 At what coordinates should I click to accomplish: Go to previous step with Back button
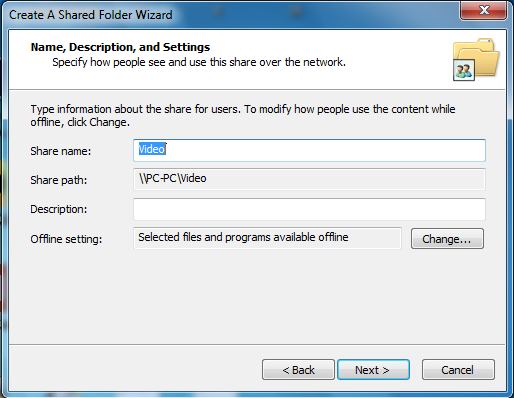[x=298, y=370]
